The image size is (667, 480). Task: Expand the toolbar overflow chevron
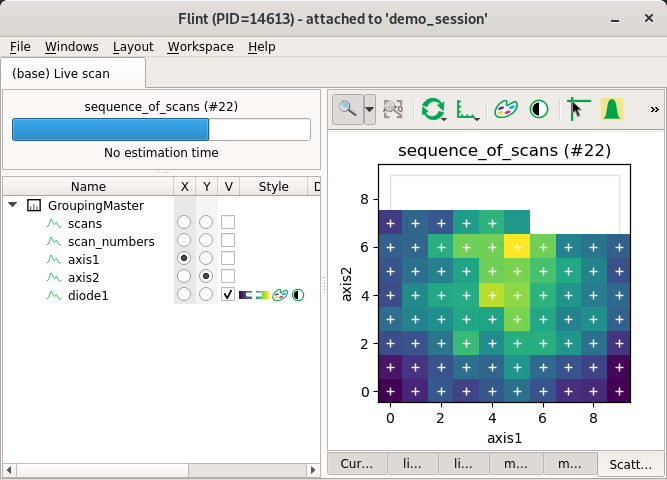click(x=654, y=110)
